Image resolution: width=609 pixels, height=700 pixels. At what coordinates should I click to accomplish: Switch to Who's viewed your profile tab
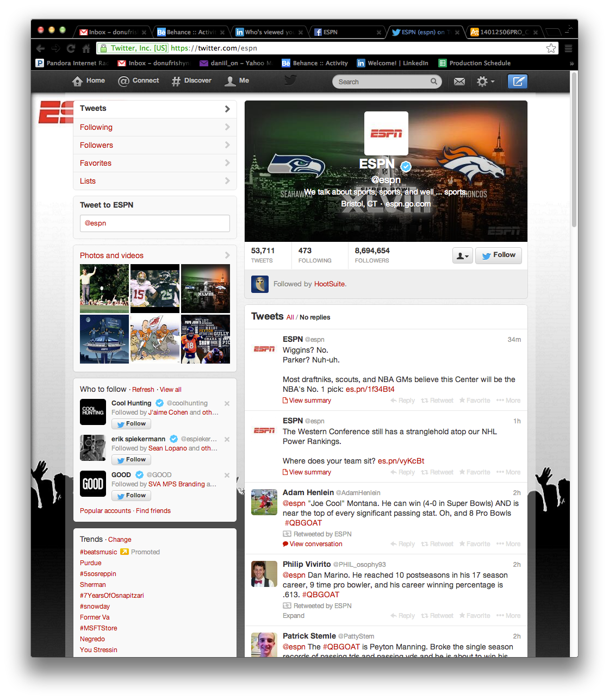click(x=269, y=32)
